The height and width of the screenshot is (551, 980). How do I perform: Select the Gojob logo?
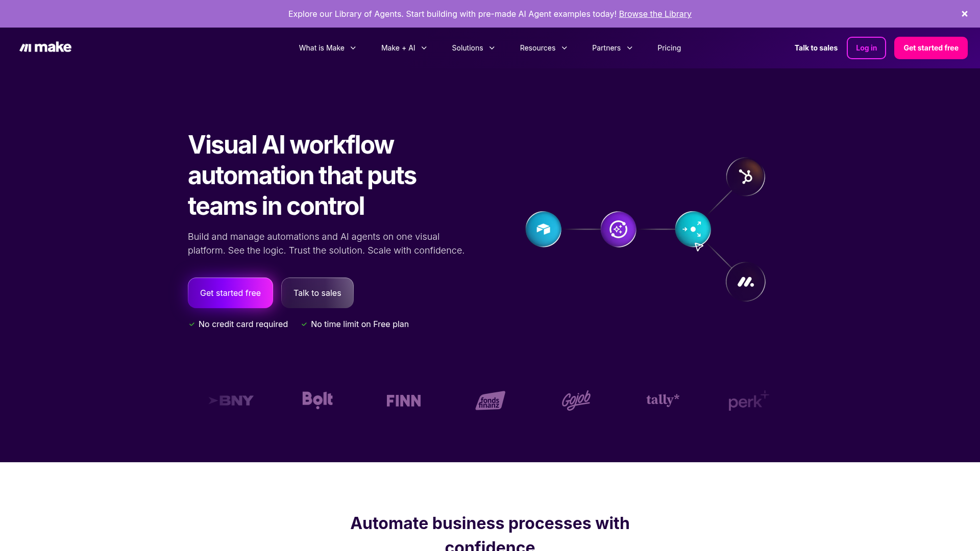point(576,400)
